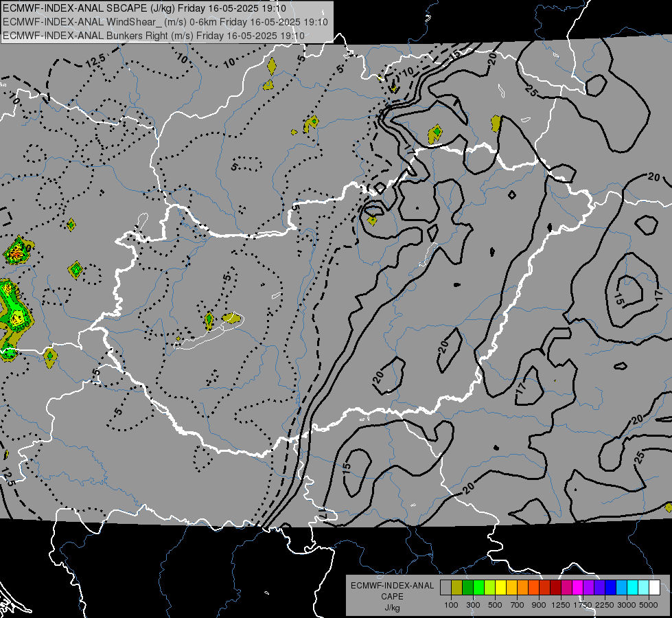Select the cyan swatch right of the 3000 tick
Screen dimensions: 672x618
[x=633, y=588]
